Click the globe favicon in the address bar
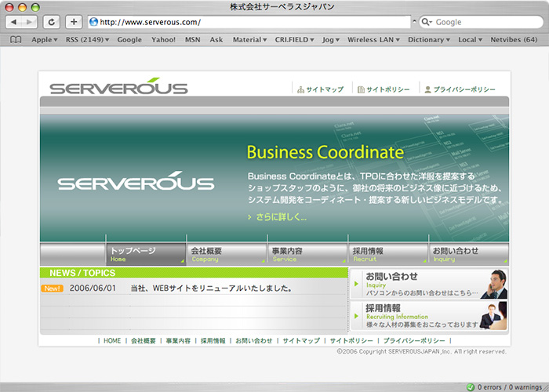549x392 pixels. click(x=93, y=22)
